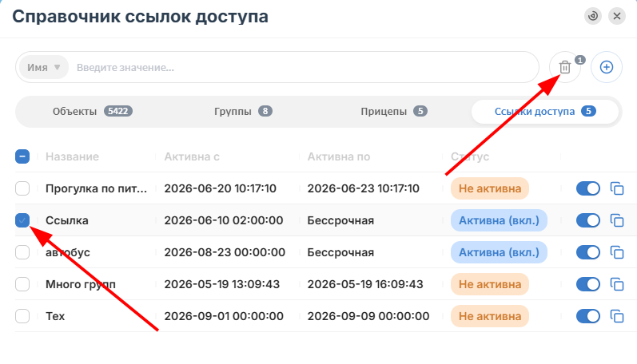Copy link for Много групп row
This screenshot has height=364, width=637.
(x=617, y=284)
